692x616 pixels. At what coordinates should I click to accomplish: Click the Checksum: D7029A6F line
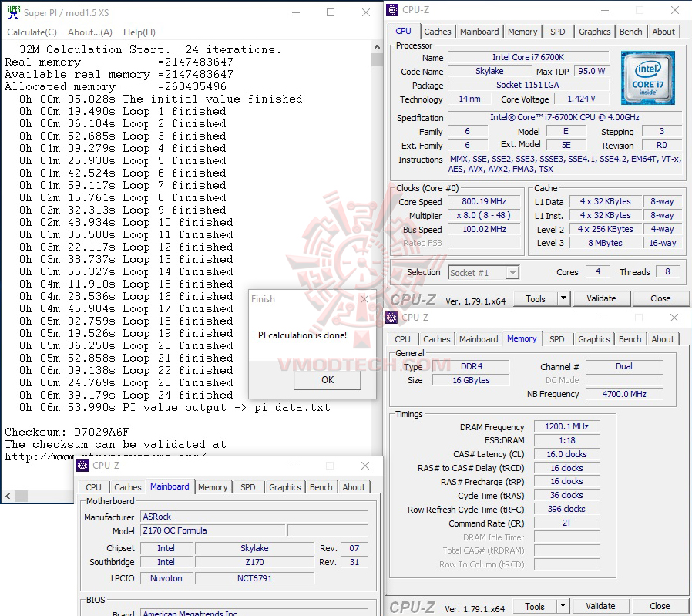pos(66,432)
